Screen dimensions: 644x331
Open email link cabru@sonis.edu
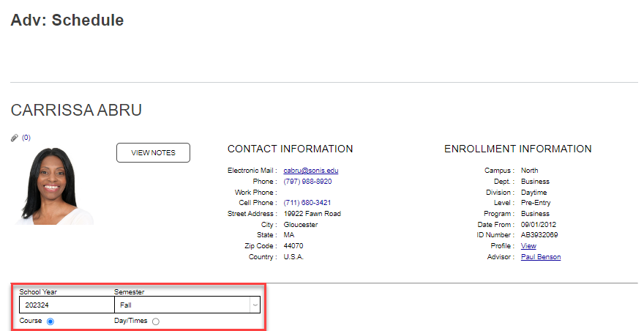coord(311,171)
